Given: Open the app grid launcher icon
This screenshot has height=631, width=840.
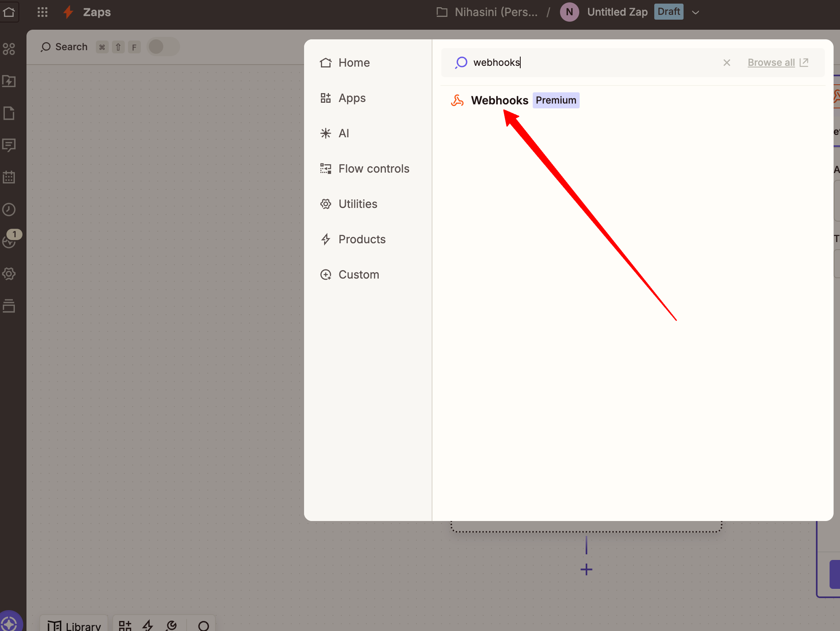Looking at the screenshot, I should (43, 12).
